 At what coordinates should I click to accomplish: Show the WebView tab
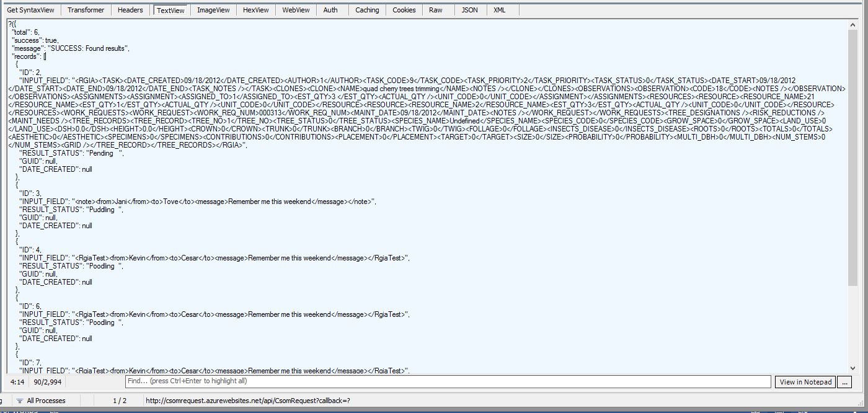296,10
